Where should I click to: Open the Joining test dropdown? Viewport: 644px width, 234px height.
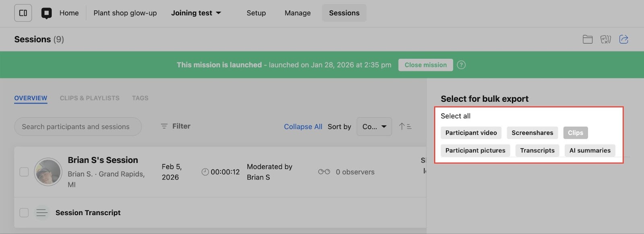pyautogui.click(x=196, y=13)
